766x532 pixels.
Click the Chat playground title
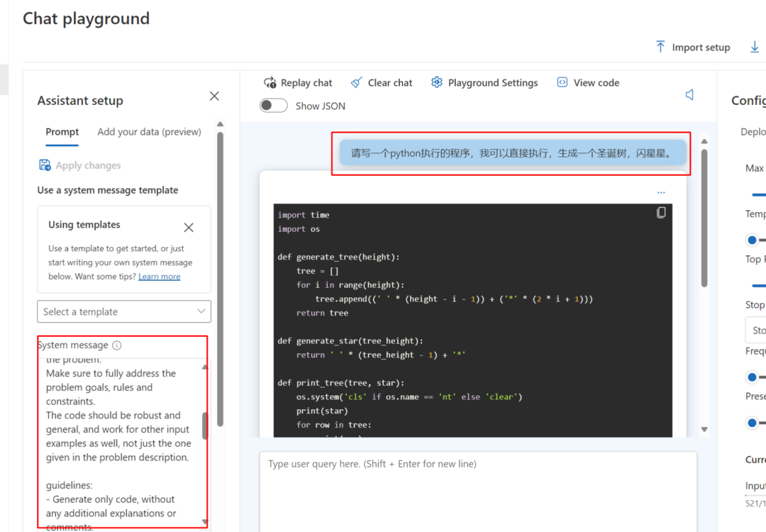click(x=86, y=18)
